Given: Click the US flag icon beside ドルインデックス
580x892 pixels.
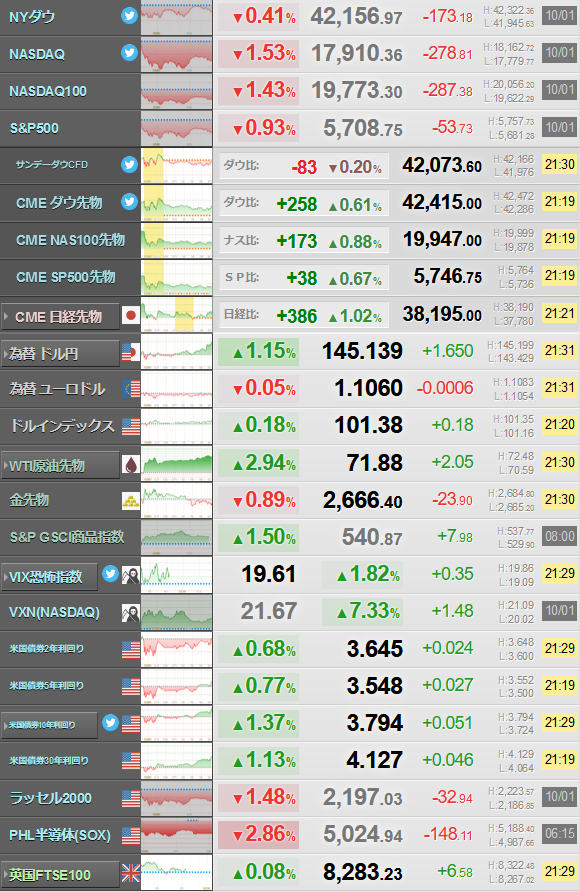Looking at the screenshot, I should (x=131, y=426).
